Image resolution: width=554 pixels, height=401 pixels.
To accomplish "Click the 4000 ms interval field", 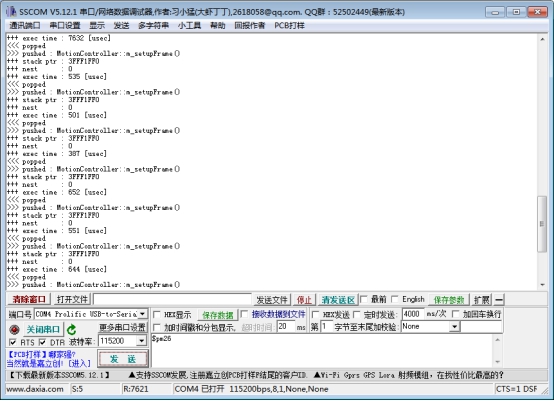I will [412, 314].
